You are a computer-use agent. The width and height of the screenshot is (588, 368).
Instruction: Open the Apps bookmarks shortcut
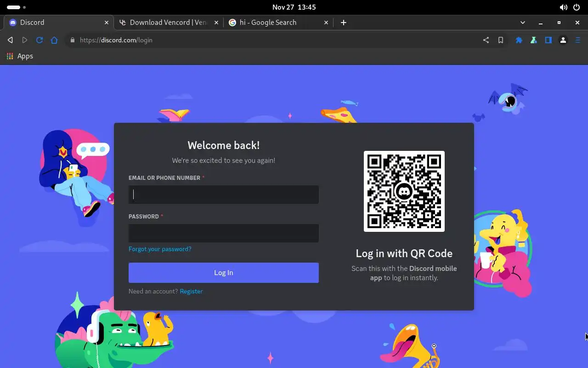[x=20, y=56]
